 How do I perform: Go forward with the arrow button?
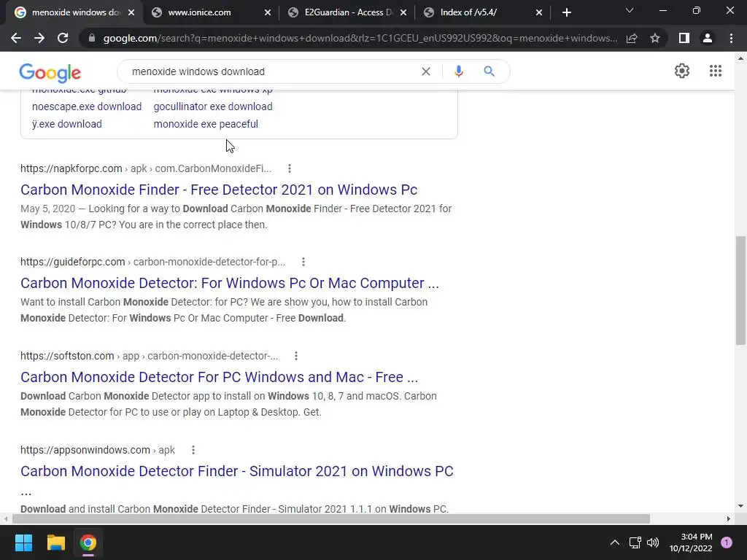click(39, 38)
